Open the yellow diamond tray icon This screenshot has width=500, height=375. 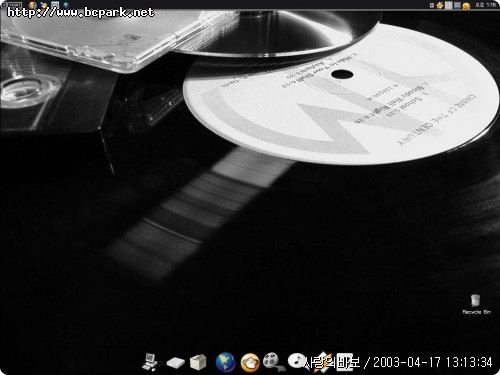pyautogui.click(x=440, y=5)
